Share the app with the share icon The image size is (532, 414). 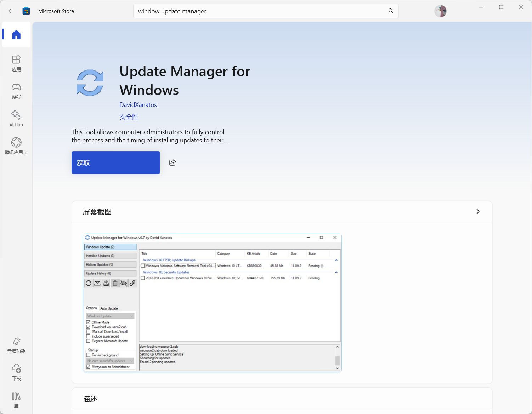click(x=172, y=163)
